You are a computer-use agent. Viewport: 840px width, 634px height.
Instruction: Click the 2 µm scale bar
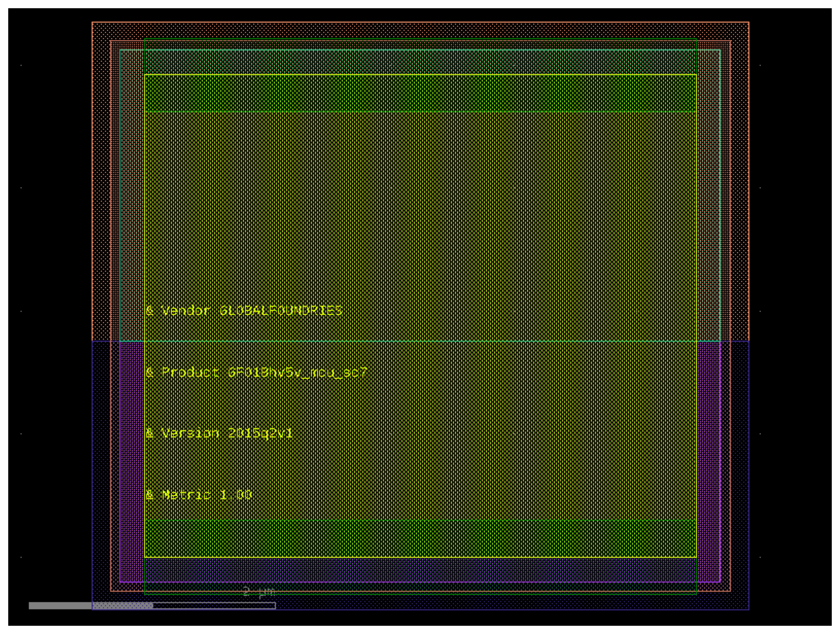tap(152, 605)
